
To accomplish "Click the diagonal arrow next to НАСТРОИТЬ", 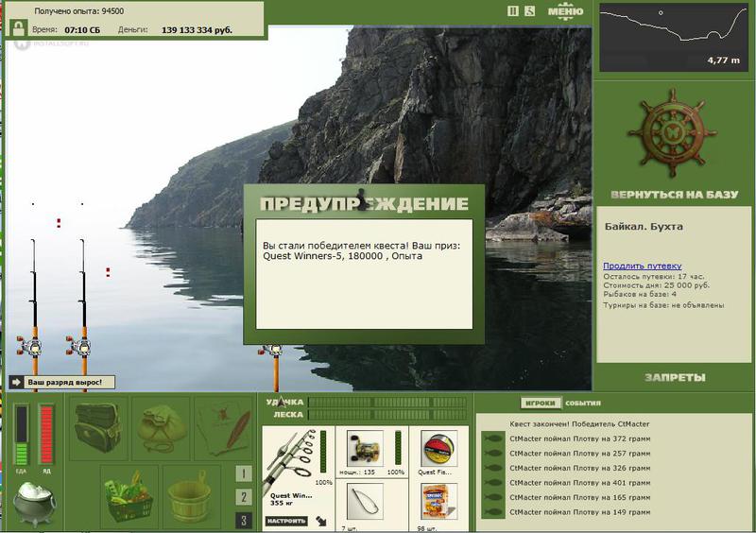I will click(x=321, y=521).
